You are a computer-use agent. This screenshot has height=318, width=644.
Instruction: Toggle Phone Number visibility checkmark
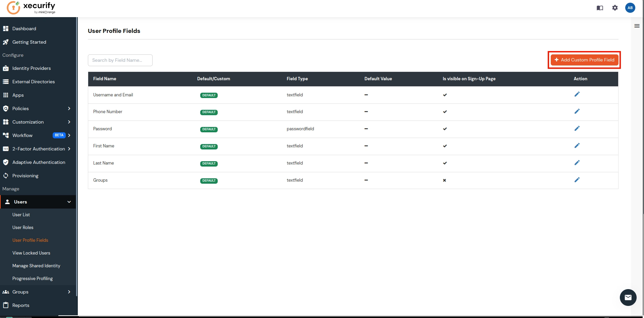[445, 112]
